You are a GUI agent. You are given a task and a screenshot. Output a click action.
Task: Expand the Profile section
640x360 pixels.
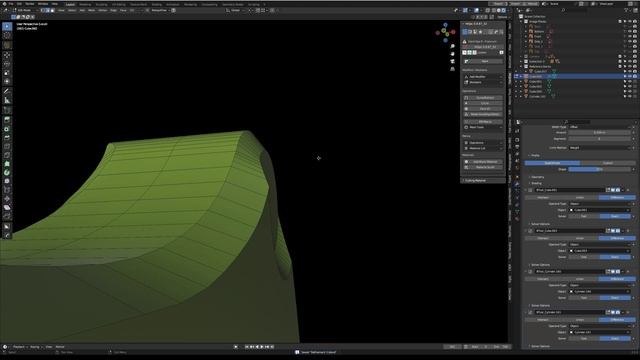click(x=534, y=156)
